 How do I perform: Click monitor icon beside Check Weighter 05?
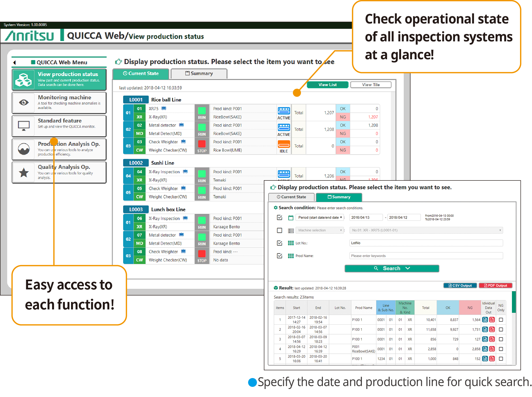pyautogui.click(x=183, y=188)
